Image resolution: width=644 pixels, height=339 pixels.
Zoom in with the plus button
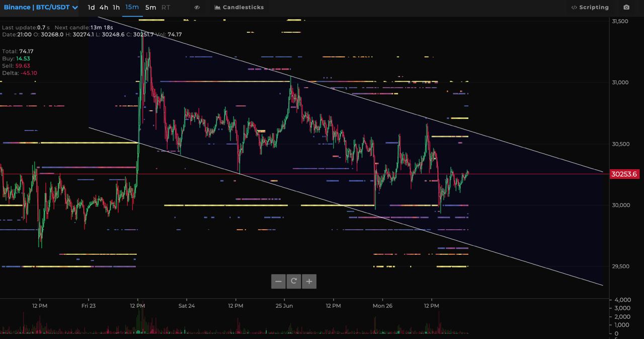tap(309, 281)
